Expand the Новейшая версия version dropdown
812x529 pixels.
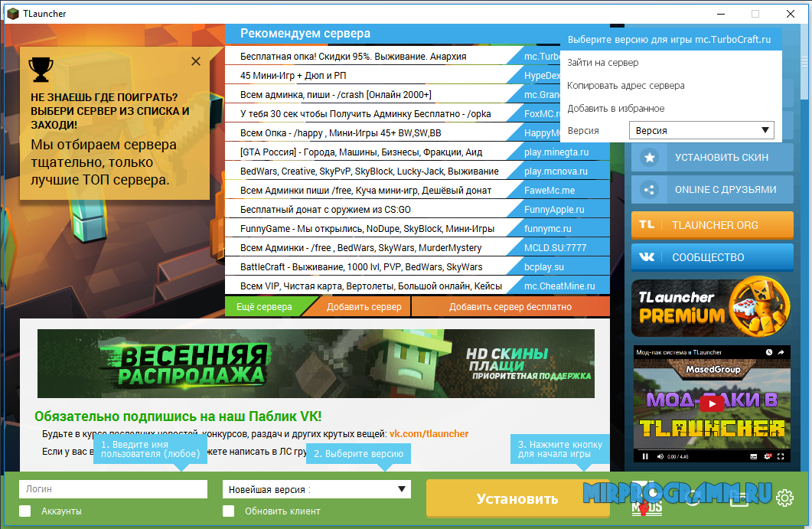[x=316, y=489]
